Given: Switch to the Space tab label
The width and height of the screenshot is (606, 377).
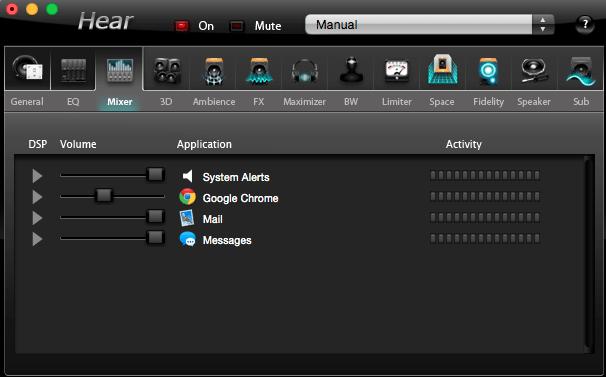Looking at the screenshot, I should point(442,102).
